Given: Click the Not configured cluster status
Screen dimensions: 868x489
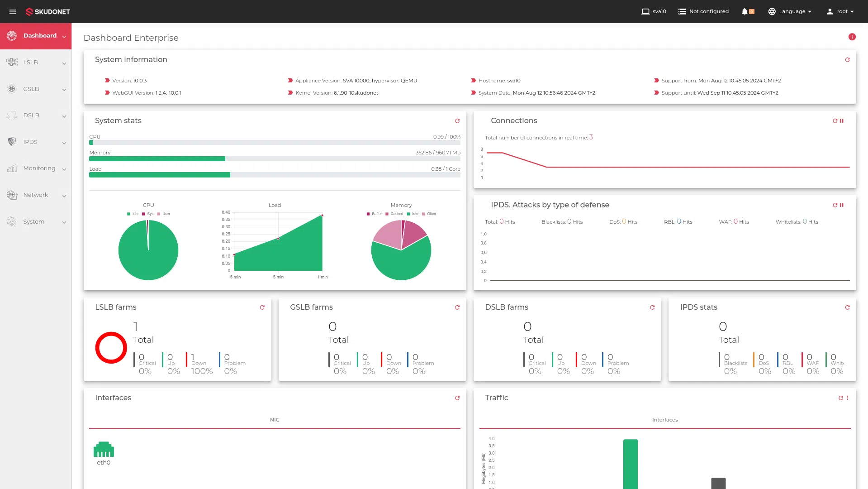Looking at the screenshot, I should 703,12.
